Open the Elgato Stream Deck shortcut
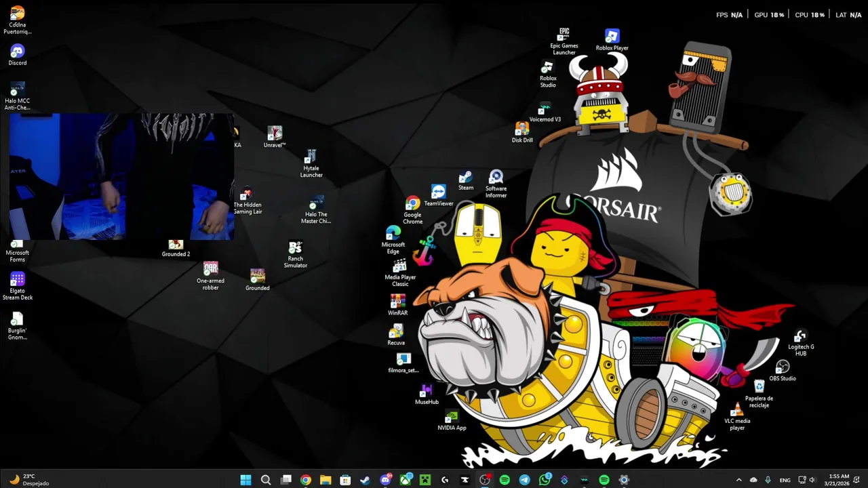Screen dimensions: 868x488 [x=18, y=286]
